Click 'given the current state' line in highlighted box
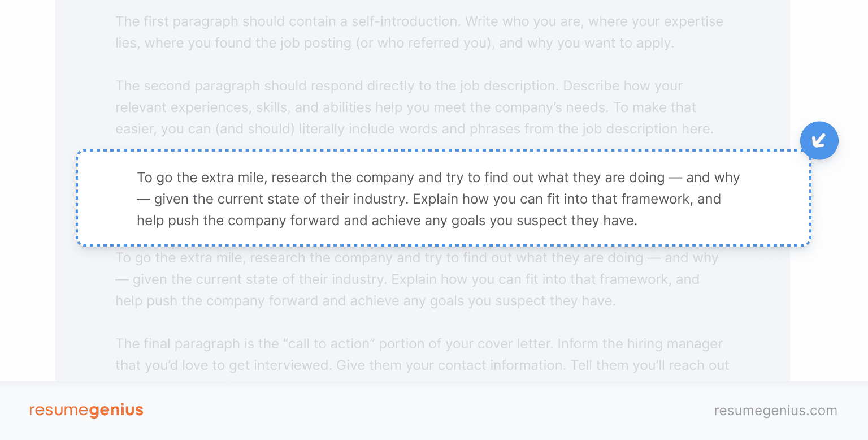The height and width of the screenshot is (440, 868). tap(429, 199)
